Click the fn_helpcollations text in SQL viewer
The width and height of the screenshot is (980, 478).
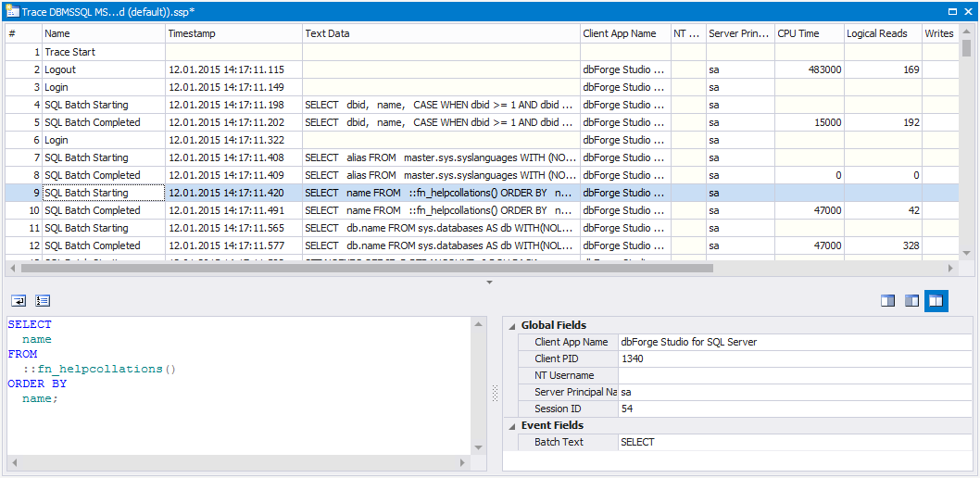(x=99, y=370)
